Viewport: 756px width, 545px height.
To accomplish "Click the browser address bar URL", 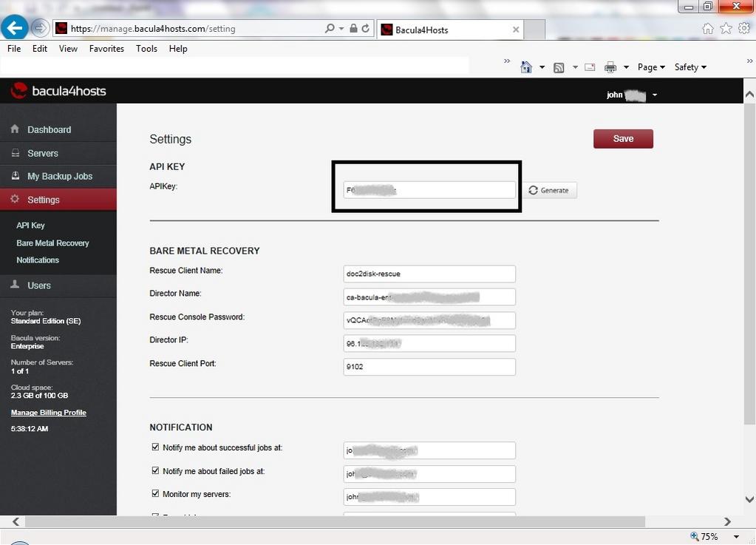I will click(153, 28).
